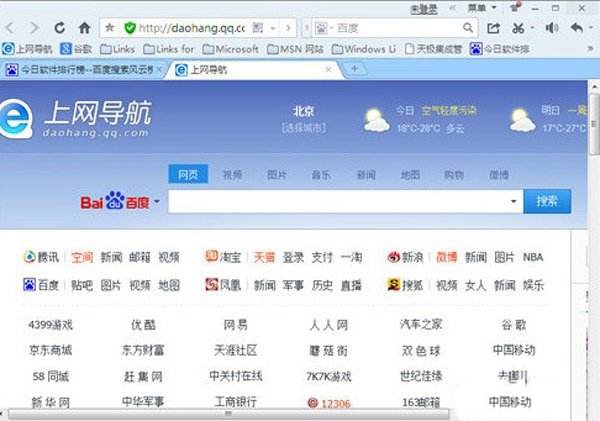Open a new tab with the plus button

point(355,69)
